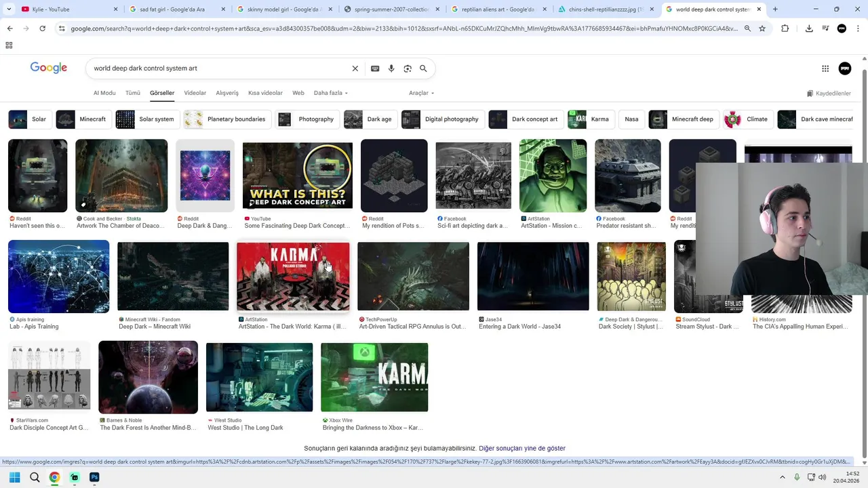Go back with the browser back arrow

coord(9,28)
